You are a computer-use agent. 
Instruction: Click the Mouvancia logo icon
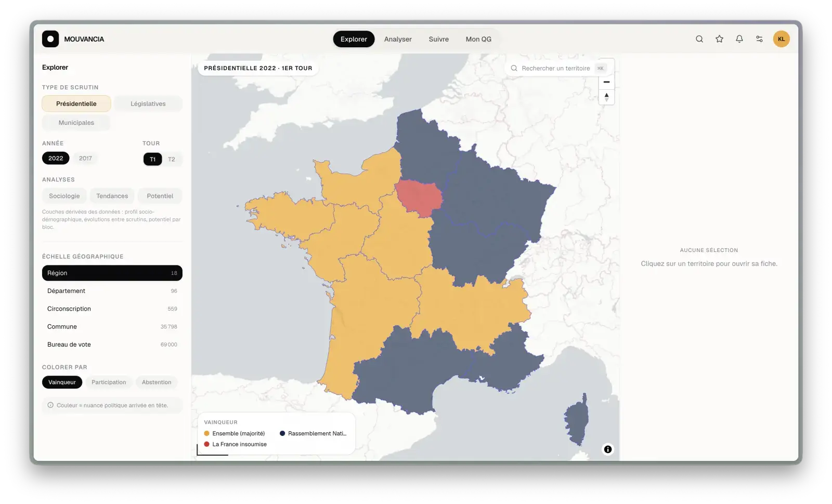[x=50, y=39]
